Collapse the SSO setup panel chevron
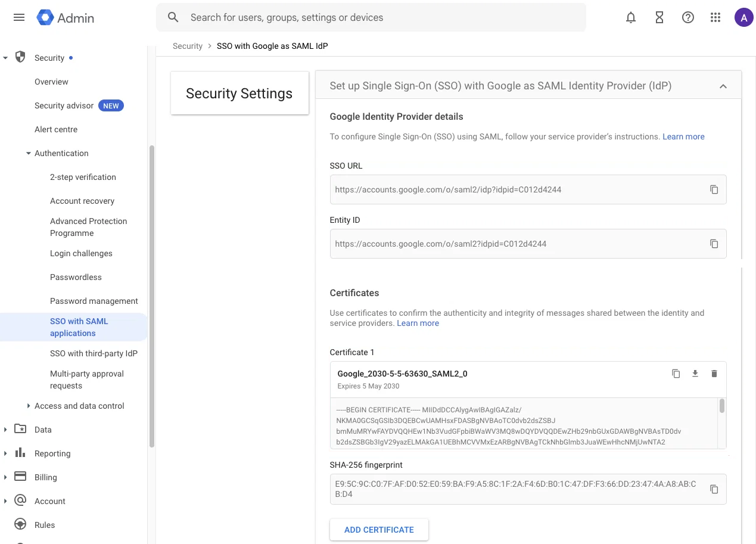Viewport: 756px width, 544px height. pyautogui.click(x=723, y=86)
